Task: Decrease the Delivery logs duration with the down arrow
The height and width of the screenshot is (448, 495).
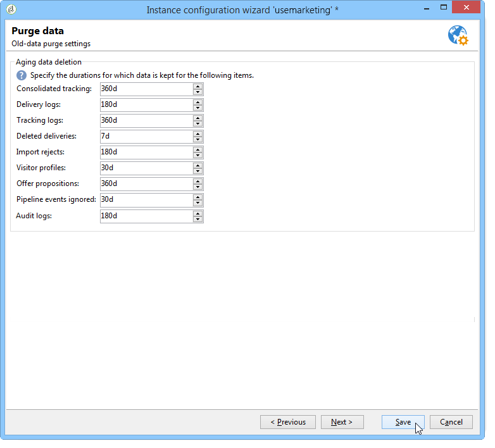Action: 198,108
